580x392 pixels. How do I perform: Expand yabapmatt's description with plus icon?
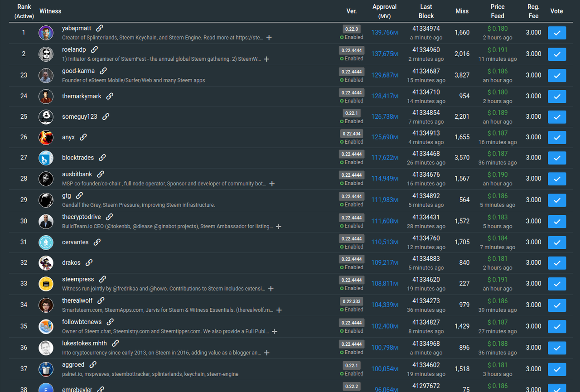[x=269, y=38]
